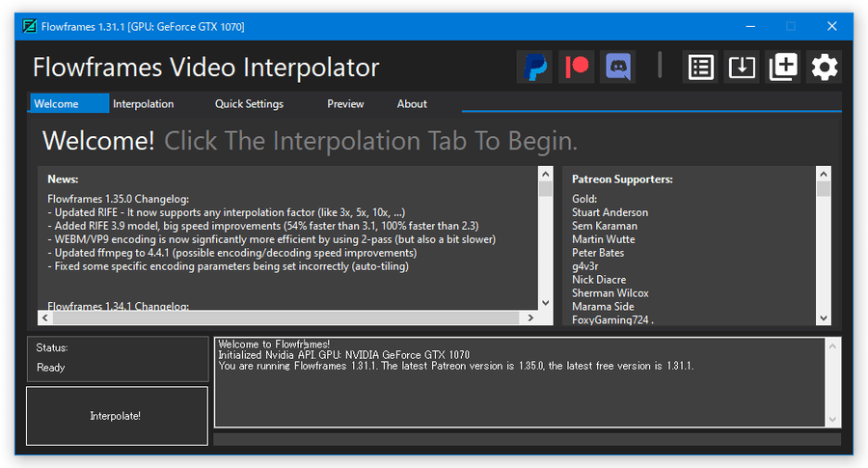Image resolution: width=868 pixels, height=468 pixels.
Task: Click the log box scroll up arrow
Action: (832, 346)
